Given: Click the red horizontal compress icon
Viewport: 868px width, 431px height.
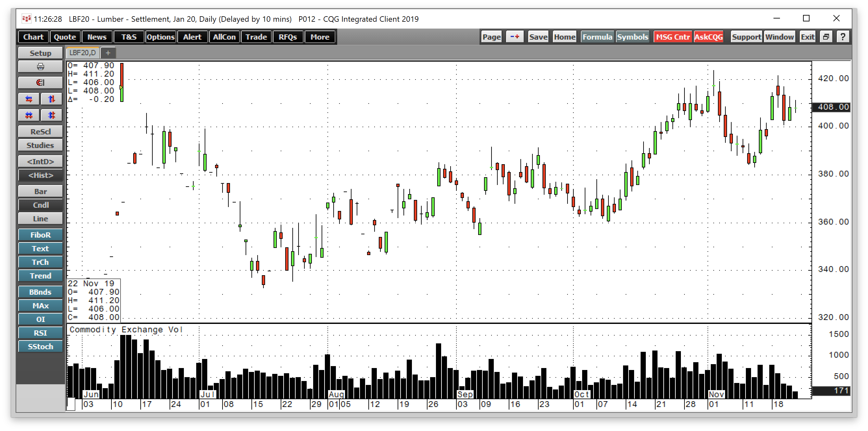Looking at the screenshot, I should (29, 115).
